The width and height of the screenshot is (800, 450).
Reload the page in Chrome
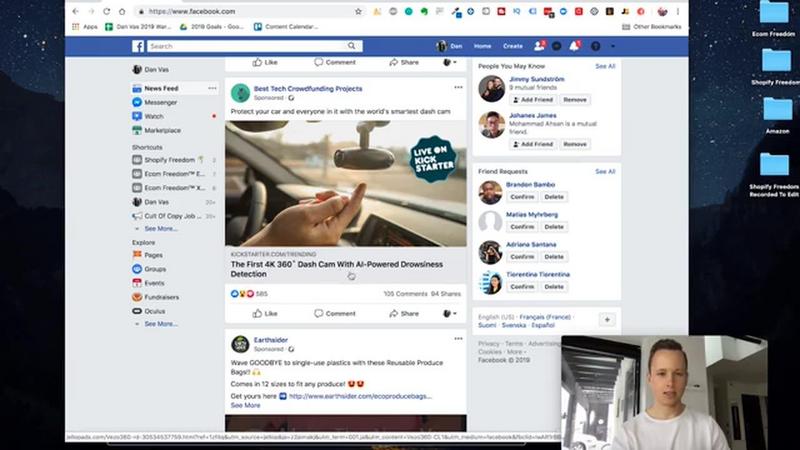[106, 11]
